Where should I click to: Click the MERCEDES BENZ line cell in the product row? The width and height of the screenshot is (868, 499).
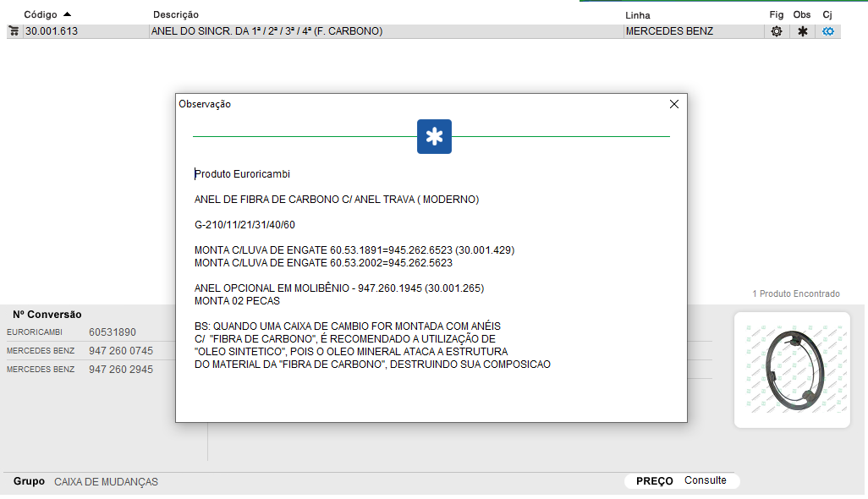point(669,31)
